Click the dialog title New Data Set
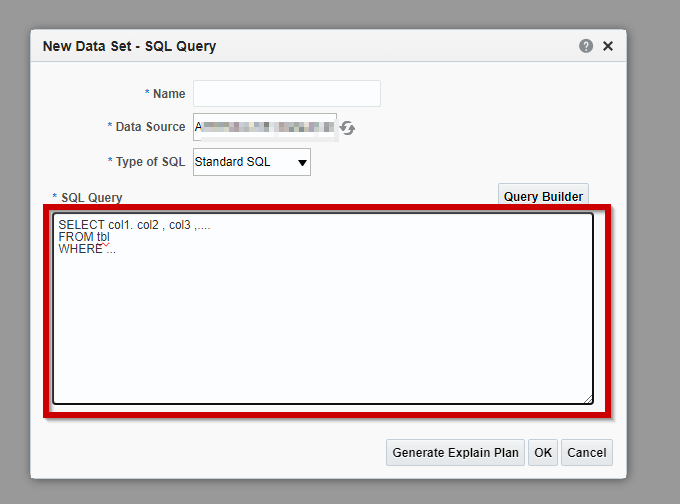The image size is (680, 504). click(x=129, y=46)
